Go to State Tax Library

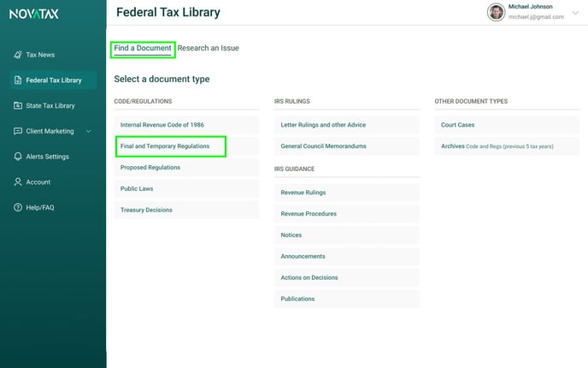(x=53, y=105)
